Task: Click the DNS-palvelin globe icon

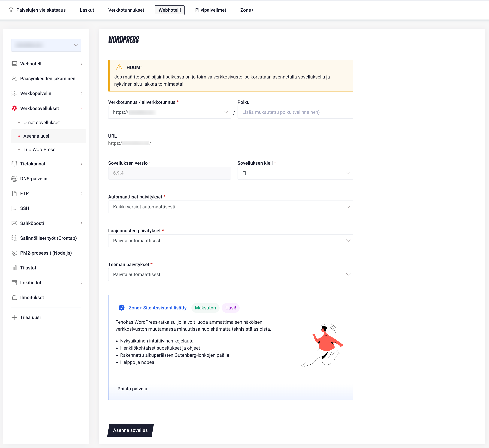Action: point(14,179)
